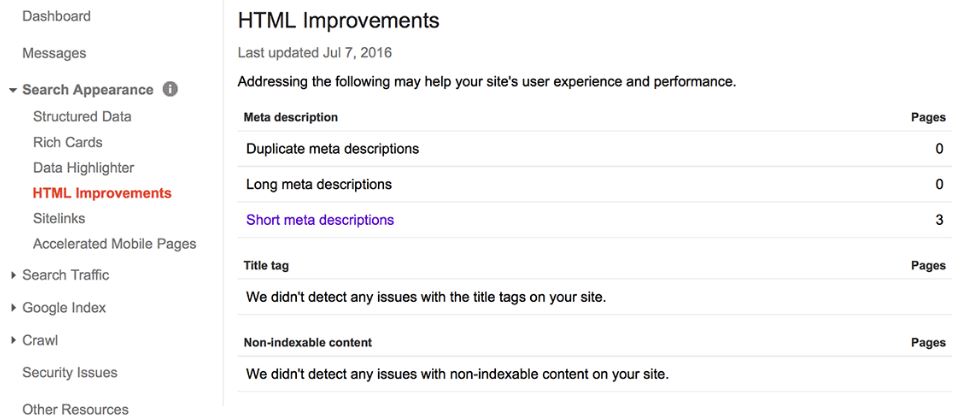
Task: Click Other Resources in sidebar
Action: click(x=75, y=409)
